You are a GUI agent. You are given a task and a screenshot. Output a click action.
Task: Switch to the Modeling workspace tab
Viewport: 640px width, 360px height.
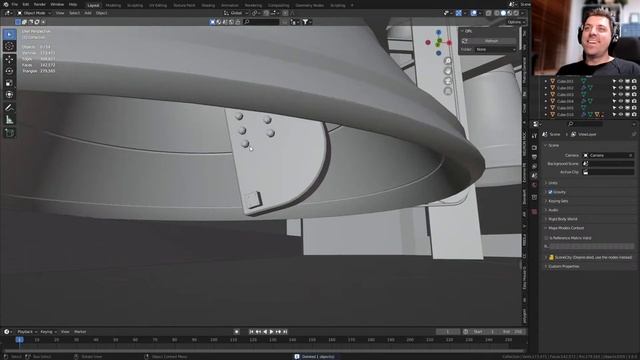pyautogui.click(x=113, y=6)
